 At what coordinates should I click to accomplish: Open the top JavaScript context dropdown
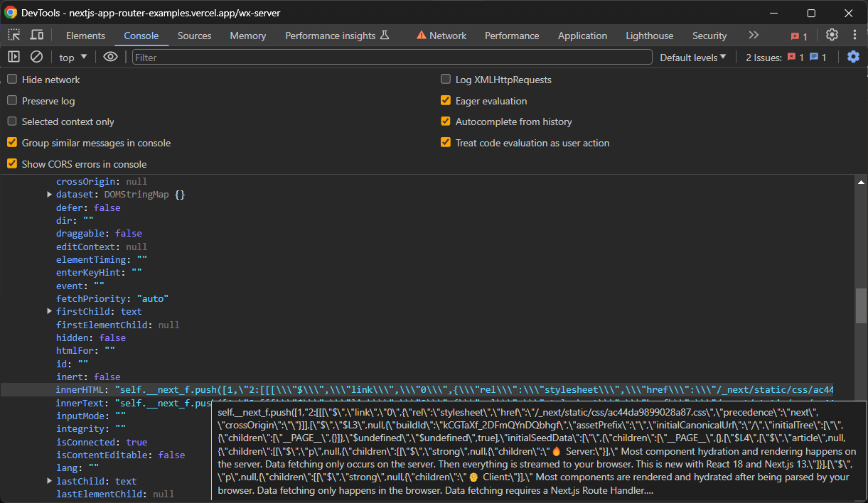[73, 58]
